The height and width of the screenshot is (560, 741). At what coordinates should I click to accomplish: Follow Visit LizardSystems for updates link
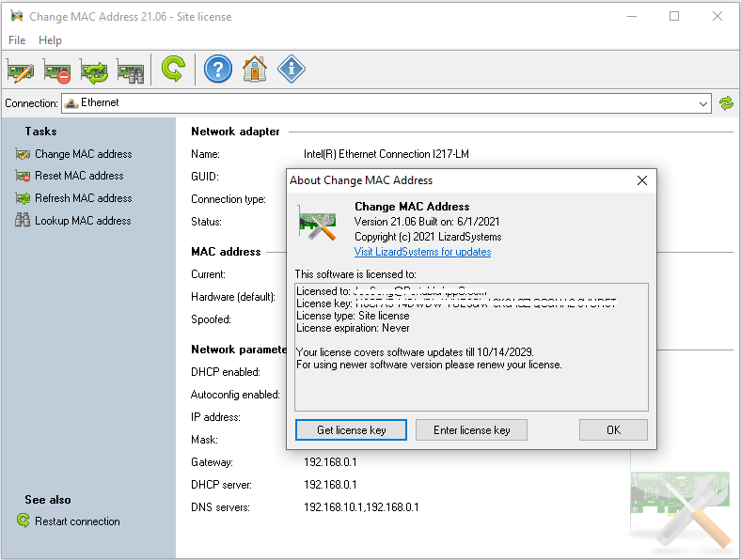coord(422,252)
